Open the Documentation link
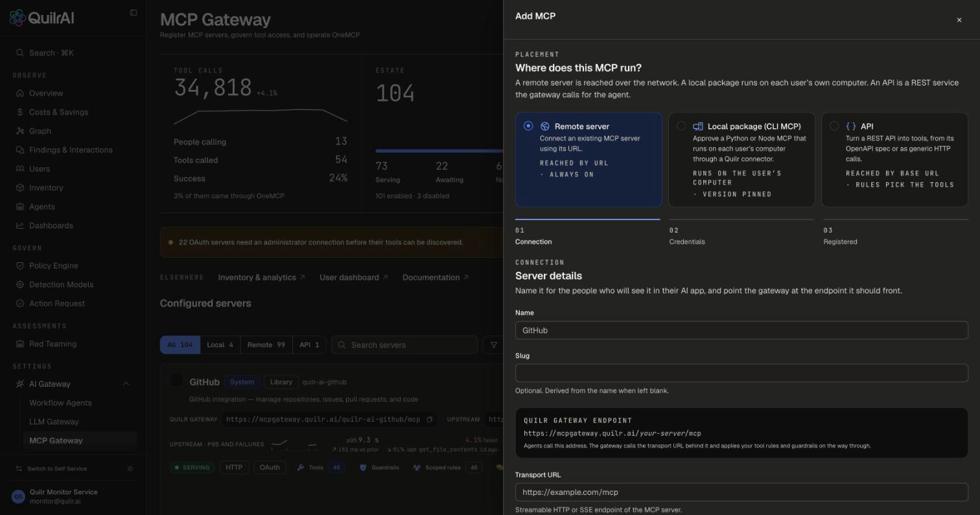Viewport: 980px width, 515px height. [436, 277]
